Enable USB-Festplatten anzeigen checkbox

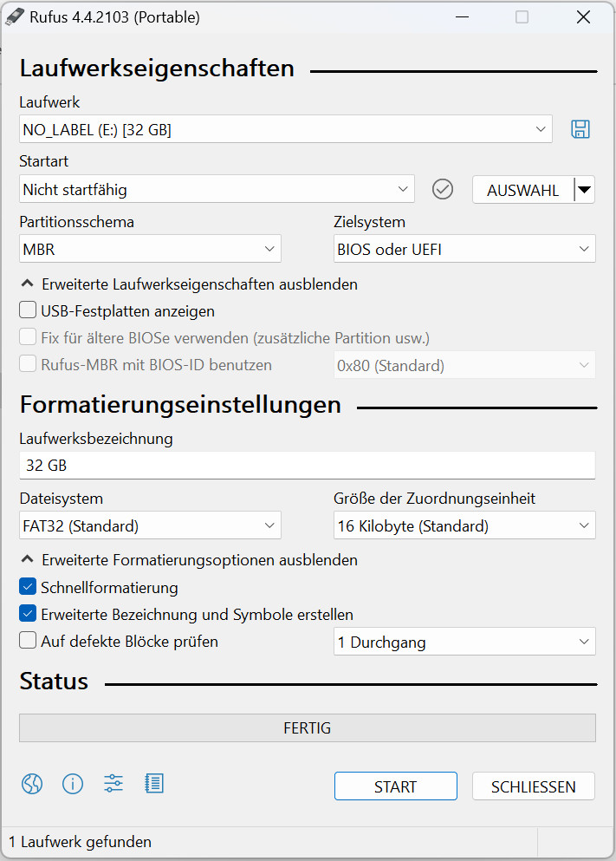point(28,310)
